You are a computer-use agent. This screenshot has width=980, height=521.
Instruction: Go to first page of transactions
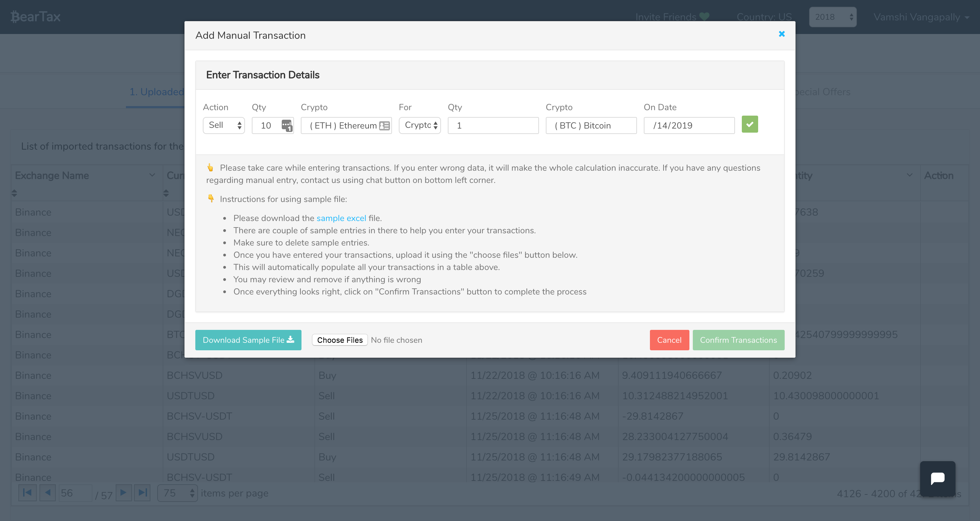coord(27,493)
